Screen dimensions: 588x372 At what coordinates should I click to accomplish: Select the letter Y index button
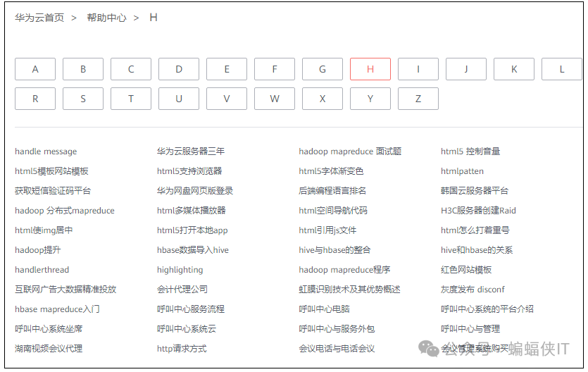coord(370,99)
